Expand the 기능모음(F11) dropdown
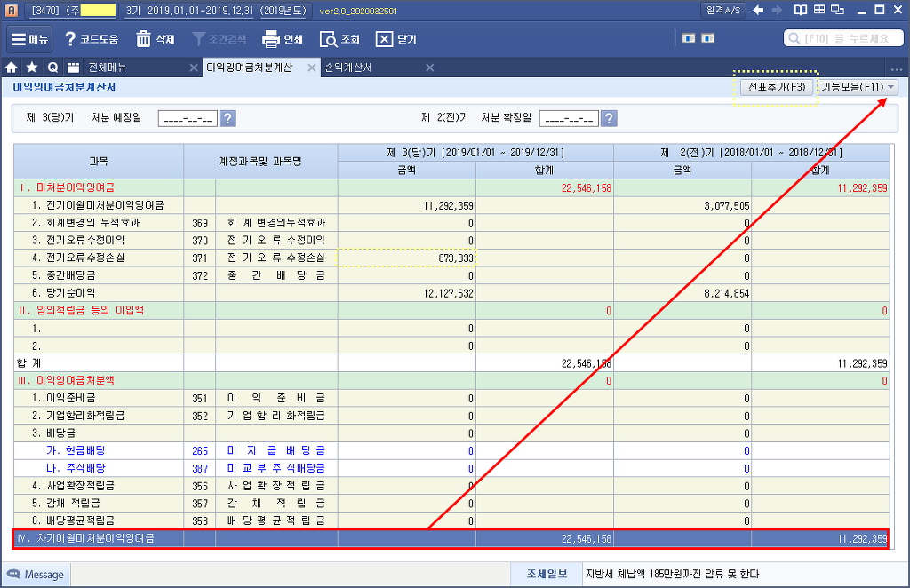This screenshot has width=910, height=588. pos(858,87)
